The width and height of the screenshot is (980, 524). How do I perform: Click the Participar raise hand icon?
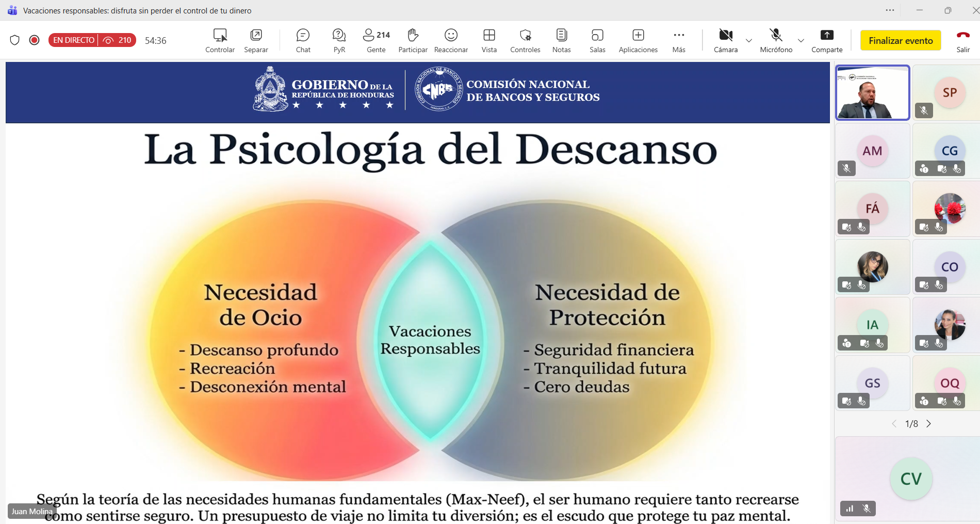(x=413, y=40)
